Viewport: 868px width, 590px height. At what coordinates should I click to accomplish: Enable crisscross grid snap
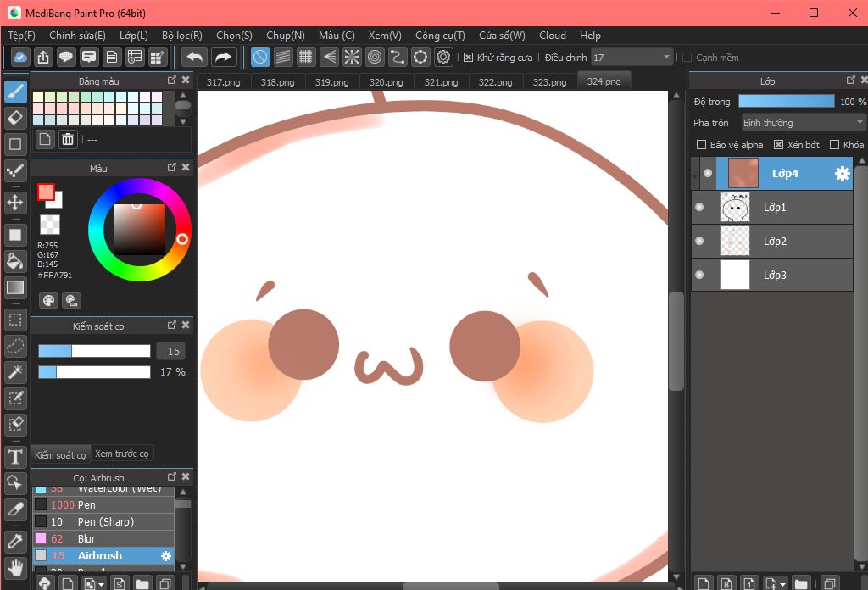pyautogui.click(x=305, y=57)
